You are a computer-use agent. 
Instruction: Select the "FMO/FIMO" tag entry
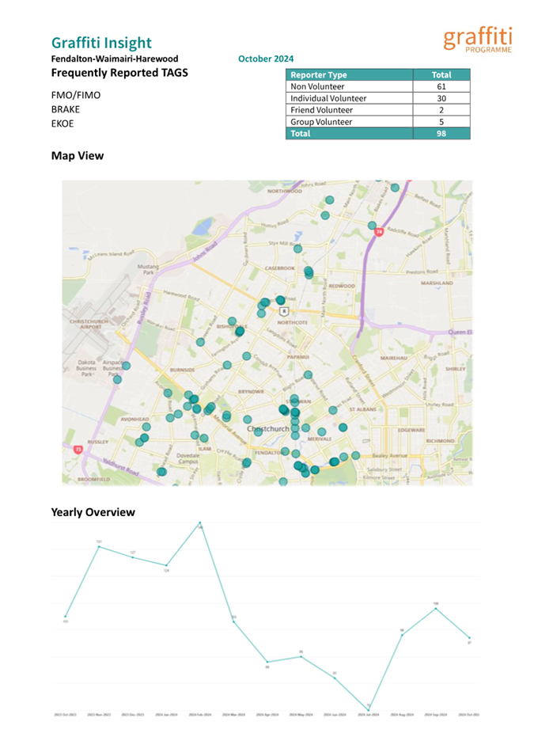(x=76, y=95)
